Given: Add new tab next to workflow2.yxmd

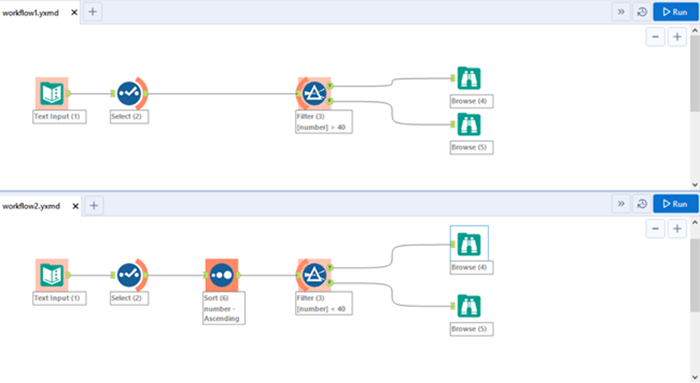Looking at the screenshot, I should point(94,205).
